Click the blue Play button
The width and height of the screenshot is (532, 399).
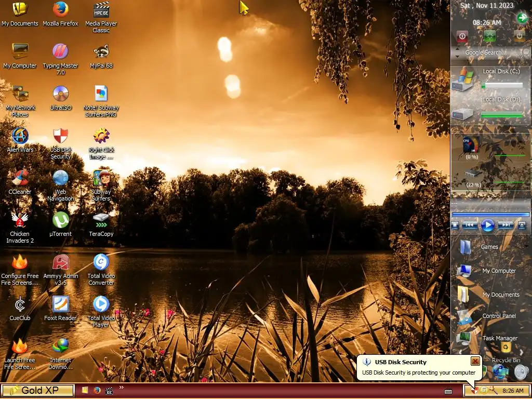pyautogui.click(x=488, y=225)
